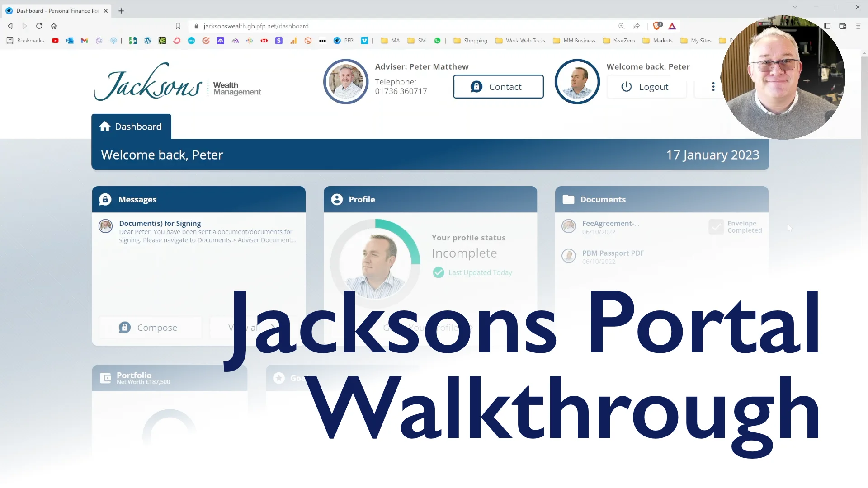Screen dimensions: 868x488
Task: Click the Bookmarks manager button
Action: (x=26, y=41)
